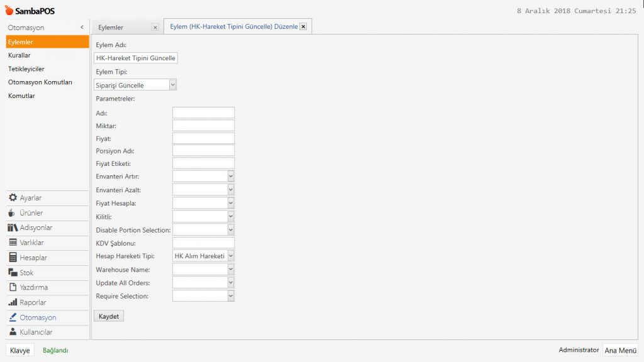This screenshot has height=362, width=644.
Task: Open Adisyonlar via its icon
Action: (x=13, y=228)
